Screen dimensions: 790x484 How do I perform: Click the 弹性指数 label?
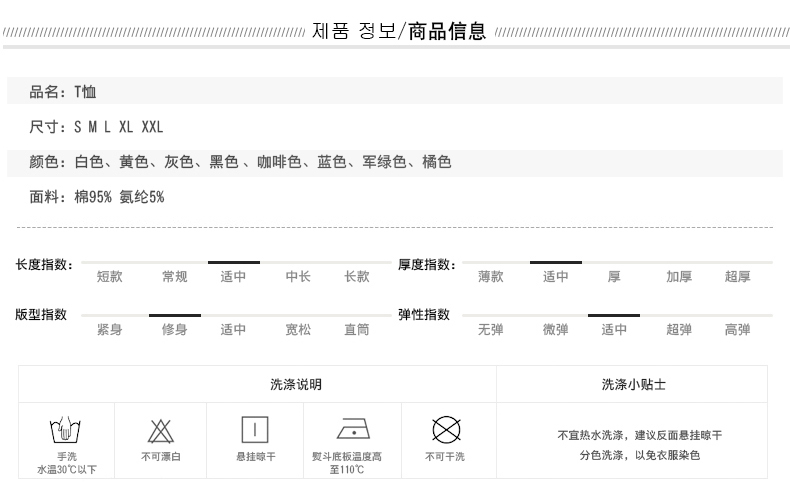pyautogui.click(x=424, y=314)
